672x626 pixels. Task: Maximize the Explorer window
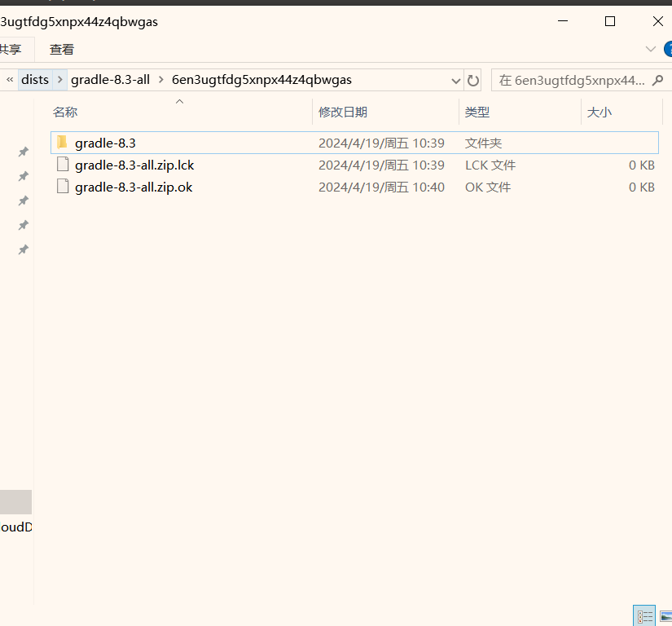coord(610,21)
